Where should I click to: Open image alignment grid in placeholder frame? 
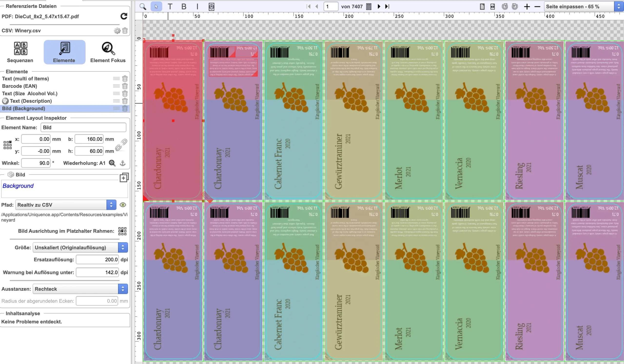(x=122, y=231)
